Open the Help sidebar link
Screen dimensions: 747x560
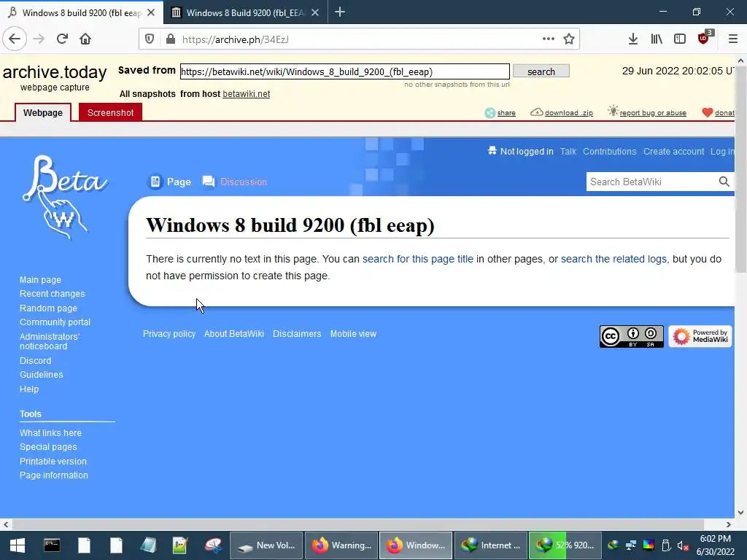click(29, 389)
